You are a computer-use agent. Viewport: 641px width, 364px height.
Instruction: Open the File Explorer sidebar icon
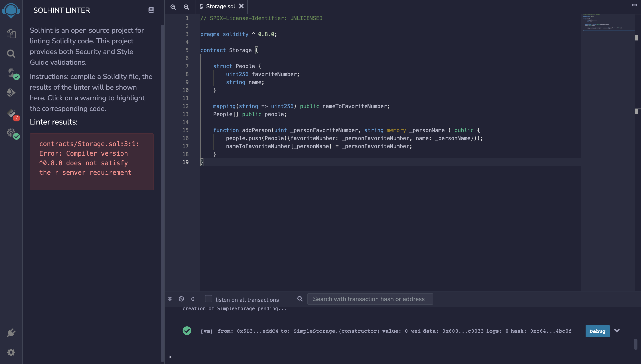(11, 34)
